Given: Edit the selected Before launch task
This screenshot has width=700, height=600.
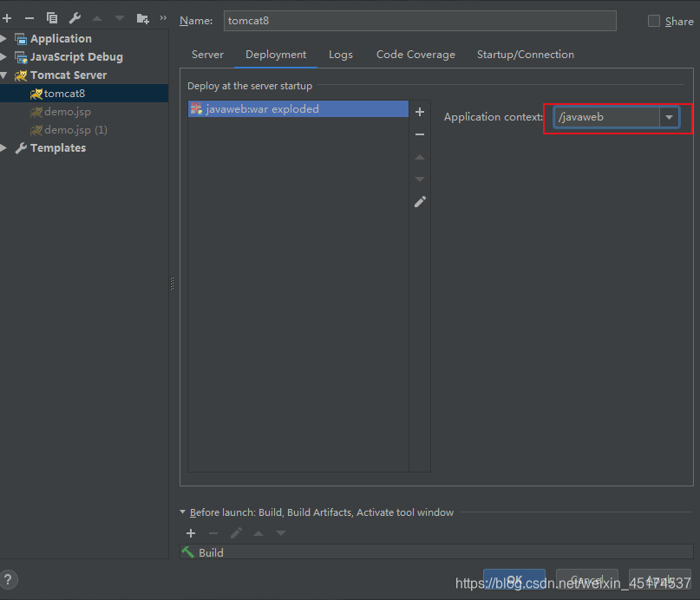Looking at the screenshot, I should click(236, 533).
